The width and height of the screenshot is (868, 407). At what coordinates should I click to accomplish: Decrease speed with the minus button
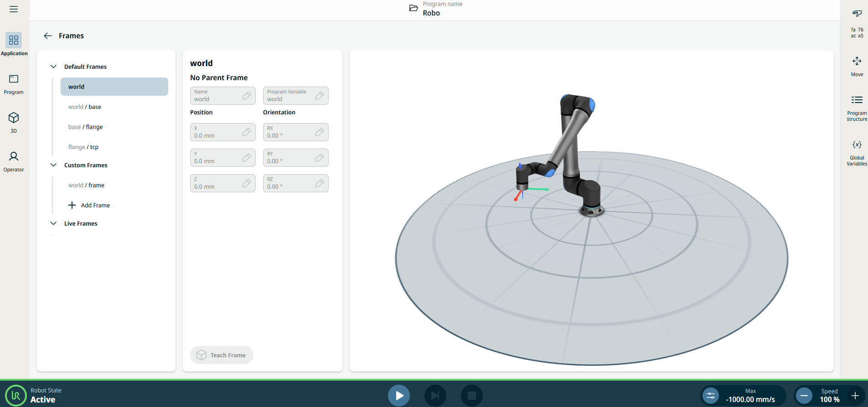pos(805,396)
